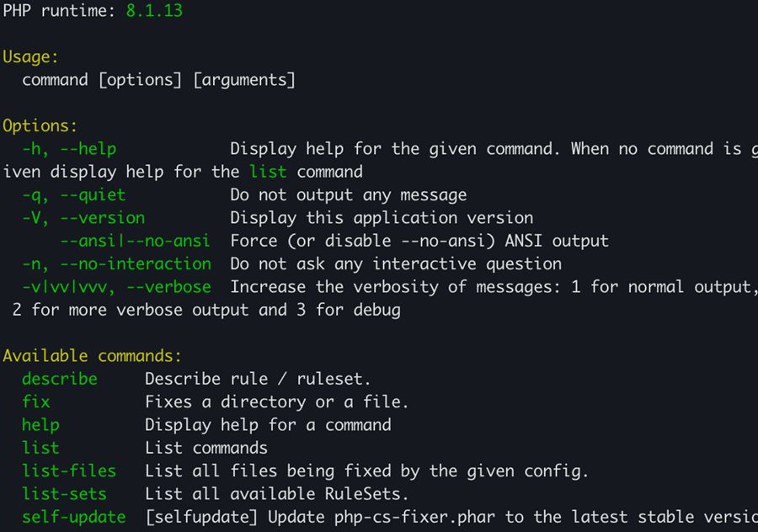Click the list-files command name
This screenshot has width=758, height=532.
69,471
